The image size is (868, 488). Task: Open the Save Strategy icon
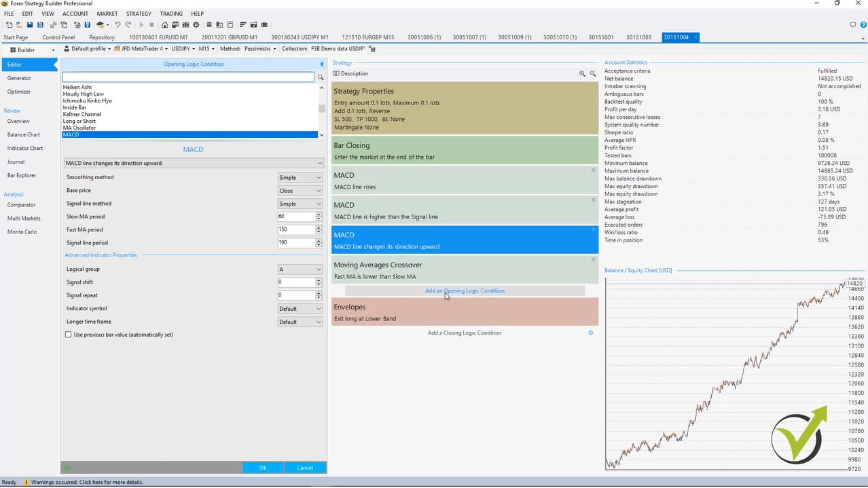29,24
